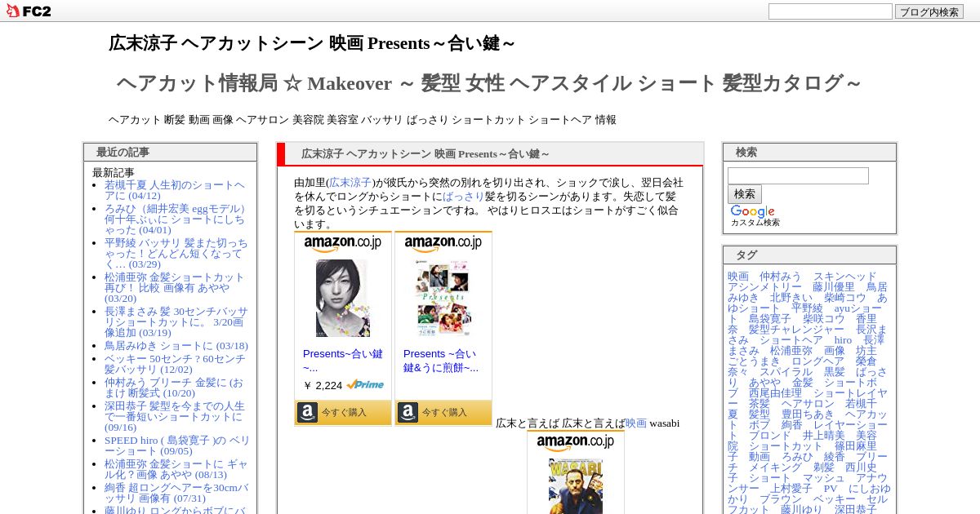
Task: Open recent post SPEED hiro ベリーショート
Action: click(x=177, y=445)
